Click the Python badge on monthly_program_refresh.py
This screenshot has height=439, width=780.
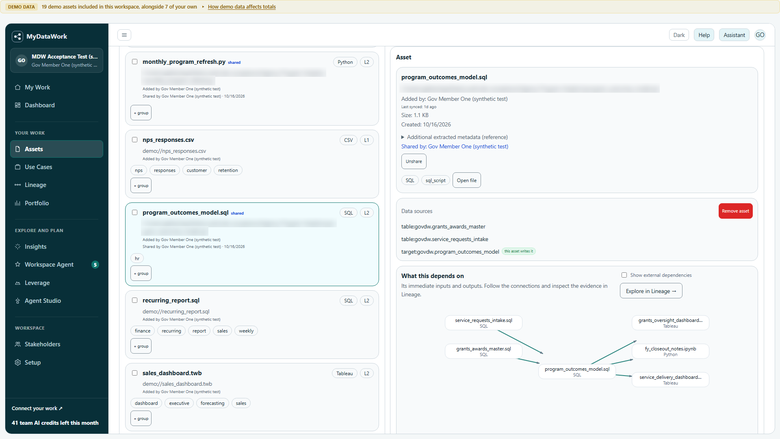[x=345, y=62]
